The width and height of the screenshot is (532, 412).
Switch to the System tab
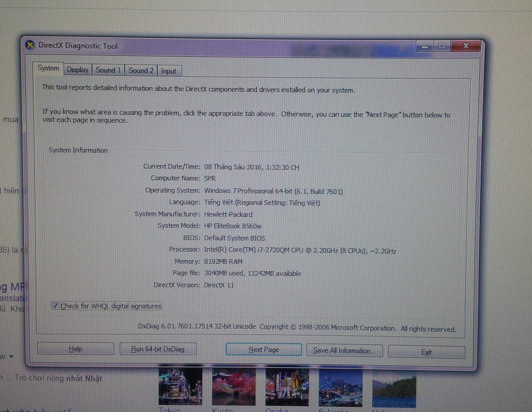[48, 68]
